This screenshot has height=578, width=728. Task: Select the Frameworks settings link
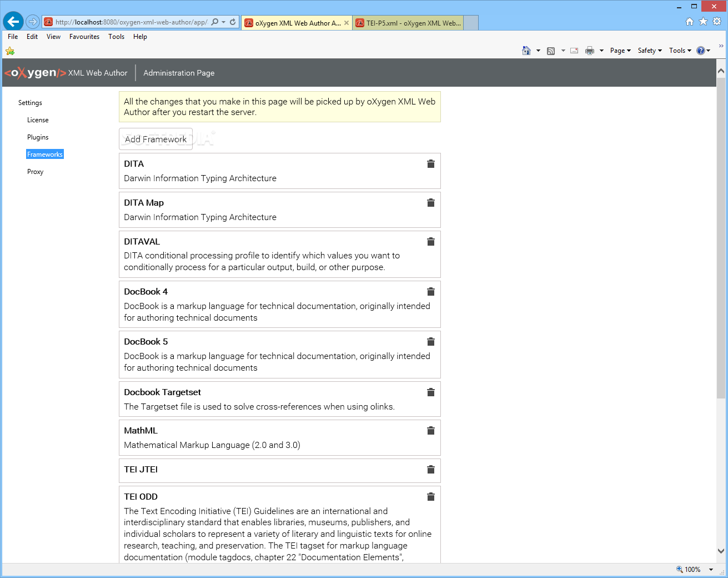click(45, 155)
